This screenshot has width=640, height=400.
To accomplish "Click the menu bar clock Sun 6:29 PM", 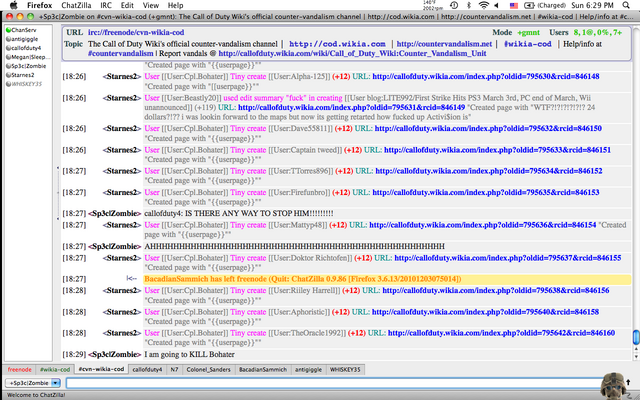I will pos(592,5).
